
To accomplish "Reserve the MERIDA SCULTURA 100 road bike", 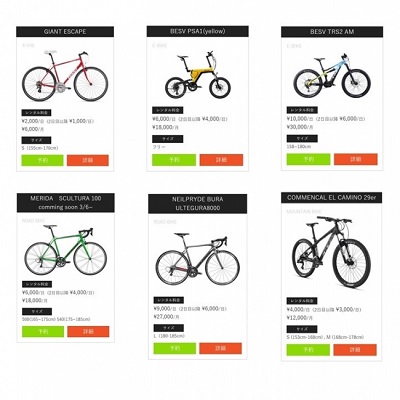I will (x=43, y=332).
